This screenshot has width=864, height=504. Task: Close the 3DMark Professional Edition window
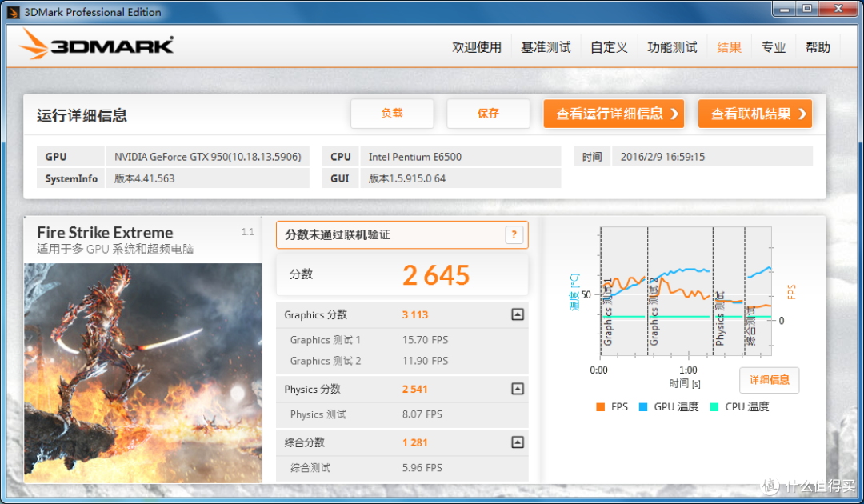point(838,10)
